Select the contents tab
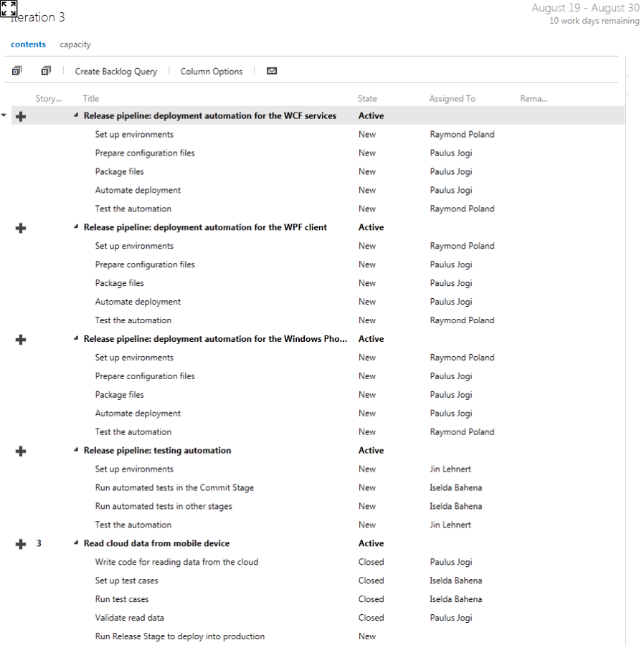Image resolution: width=644 pixels, height=645 pixels. [28, 44]
